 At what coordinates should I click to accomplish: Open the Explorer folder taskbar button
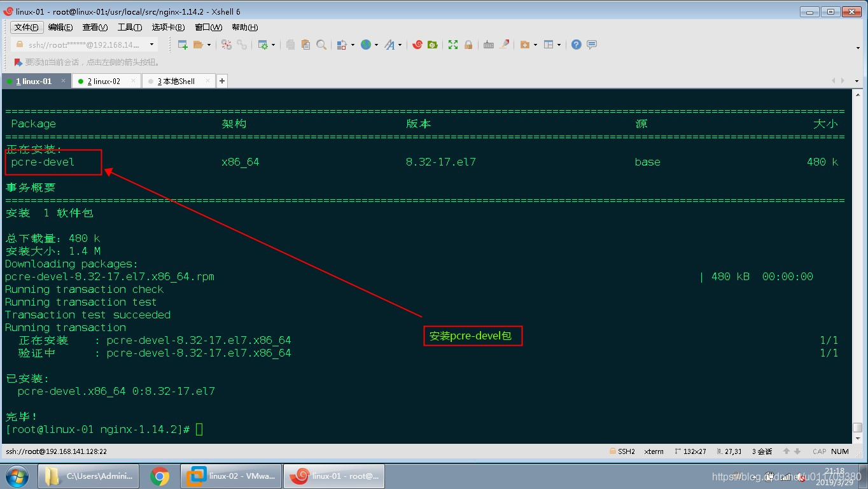(88, 476)
